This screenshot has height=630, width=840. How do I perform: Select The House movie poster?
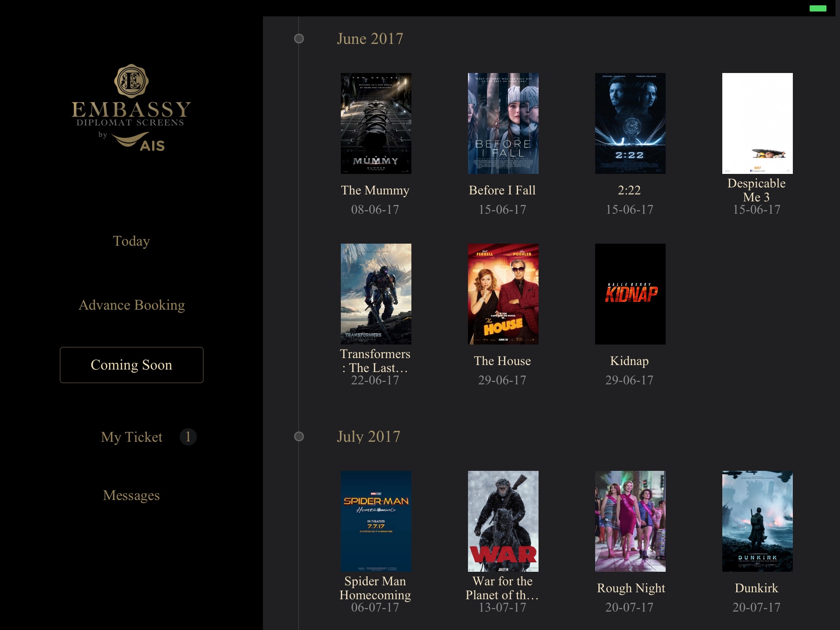[503, 294]
